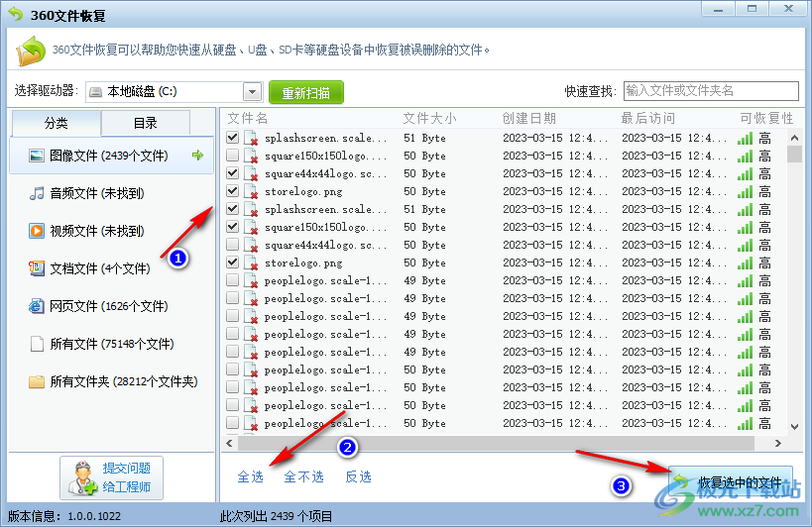Switch to the 目录 tab
812x527 pixels.
coord(146,123)
